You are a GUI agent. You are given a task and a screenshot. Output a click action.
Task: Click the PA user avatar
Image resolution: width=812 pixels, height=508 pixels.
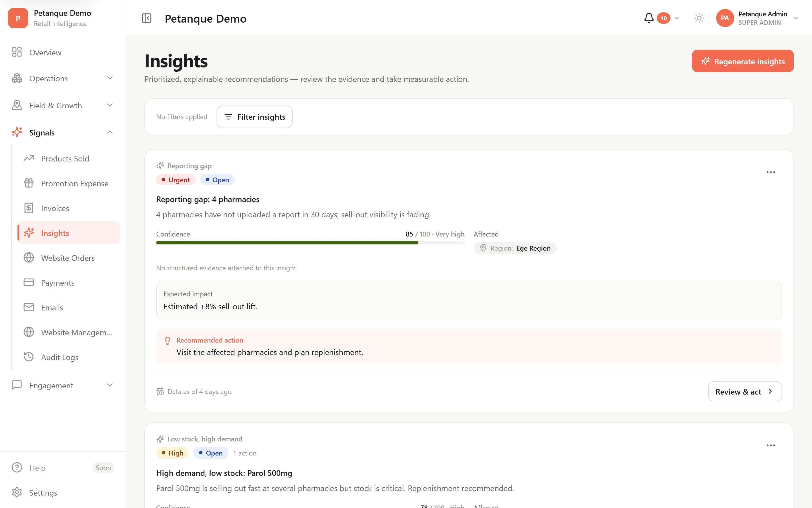point(725,18)
